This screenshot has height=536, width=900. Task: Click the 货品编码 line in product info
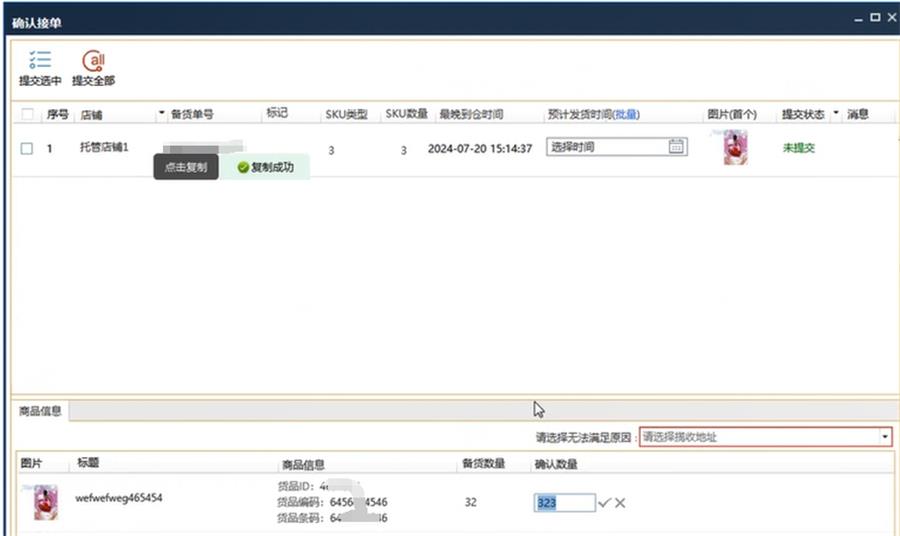click(x=332, y=502)
